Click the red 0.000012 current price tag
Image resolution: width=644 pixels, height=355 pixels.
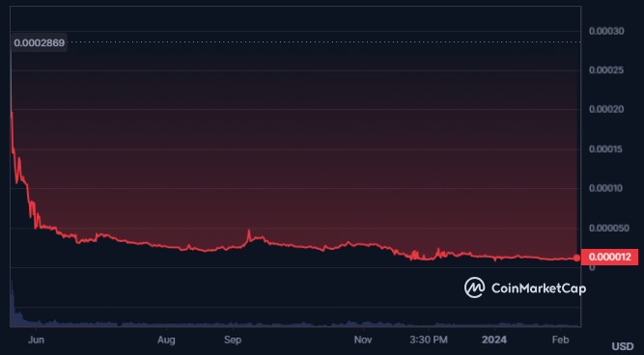[x=609, y=258]
